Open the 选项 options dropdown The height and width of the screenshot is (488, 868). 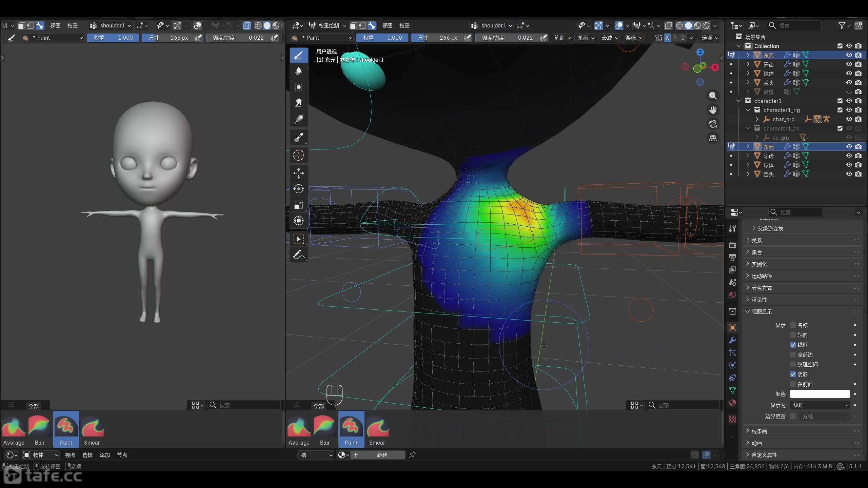click(x=710, y=38)
